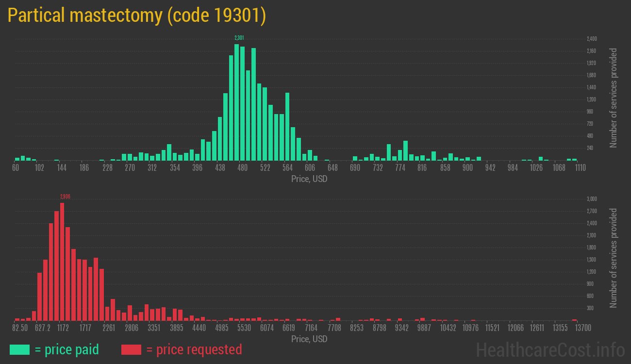This screenshot has height=364, width=631.
Task: Select the '= price requested' legend label
Action: [x=194, y=349]
